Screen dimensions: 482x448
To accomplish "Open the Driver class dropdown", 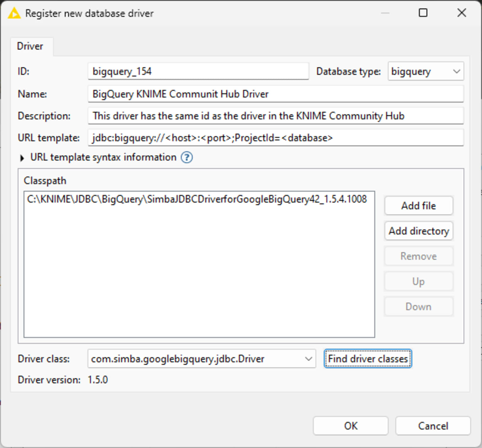I will click(x=202, y=359).
